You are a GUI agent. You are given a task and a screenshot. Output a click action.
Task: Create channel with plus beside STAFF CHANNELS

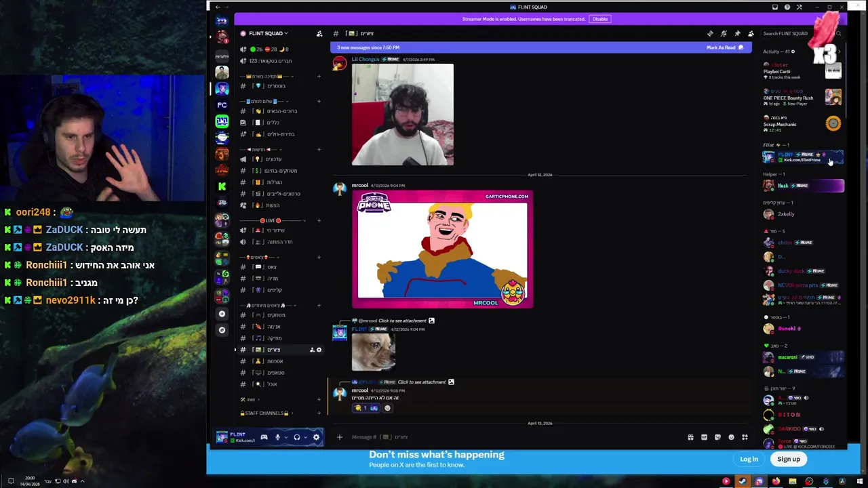[x=319, y=413]
